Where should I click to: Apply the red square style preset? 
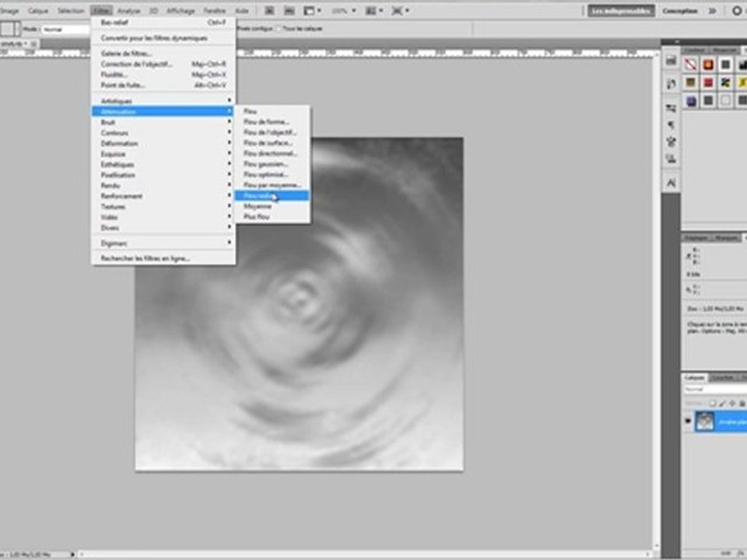tap(708, 82)
